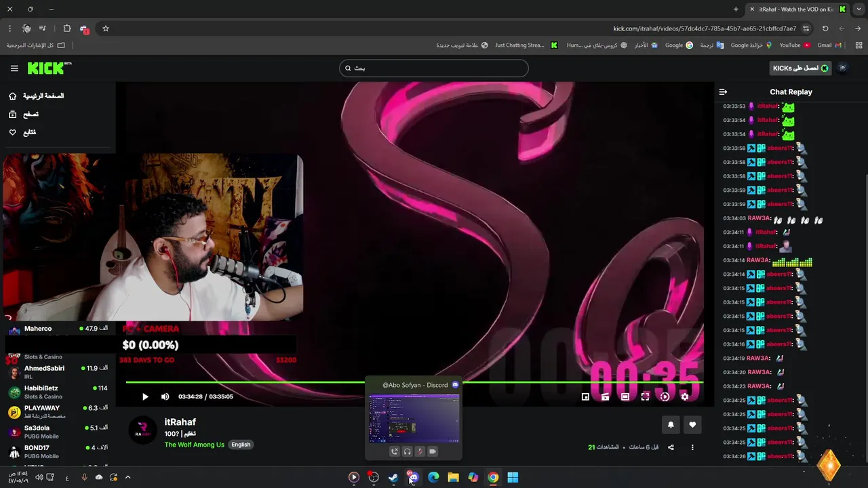Open the user profile avatar menu
Image resolution: width=868 pixels, height=488 pixels.
[x=843, y=68]
